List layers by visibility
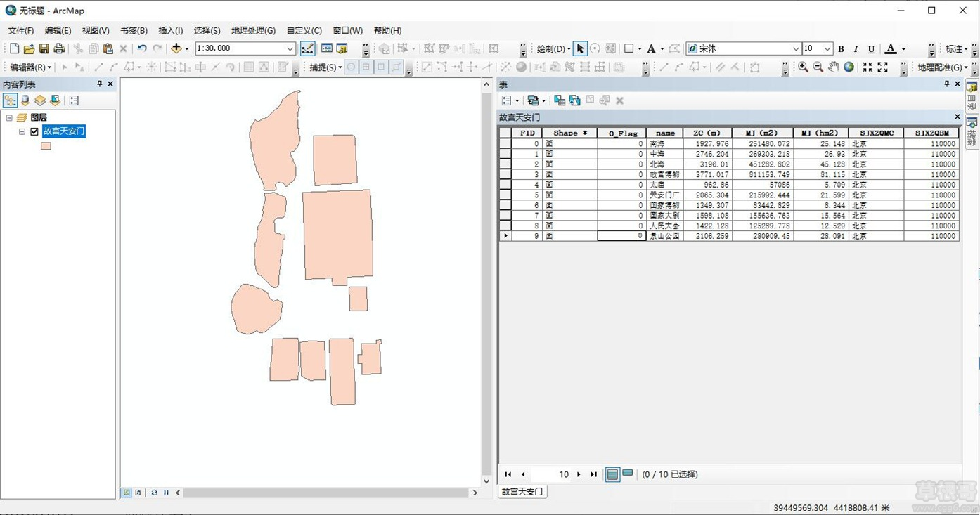980x515 pixels. tap(40, 100)
